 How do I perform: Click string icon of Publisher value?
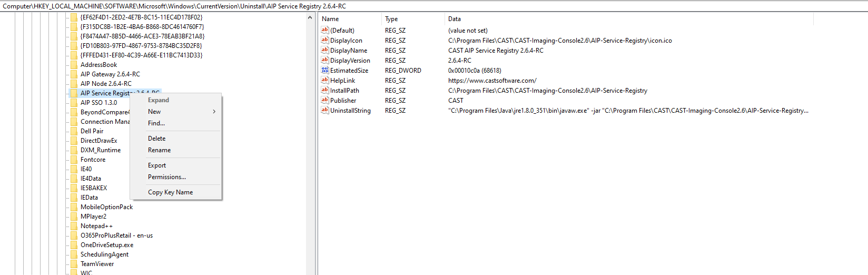coord(325,100)
